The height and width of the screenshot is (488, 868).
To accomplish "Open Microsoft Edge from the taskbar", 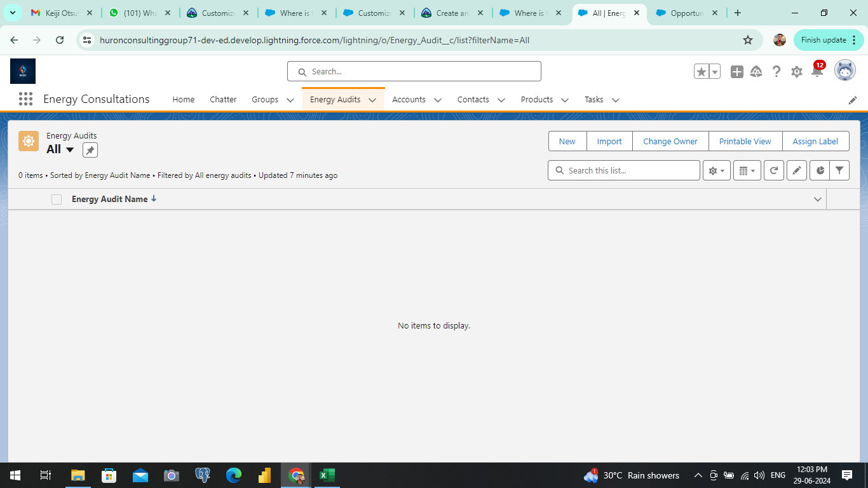I will [x=234, y=475].
